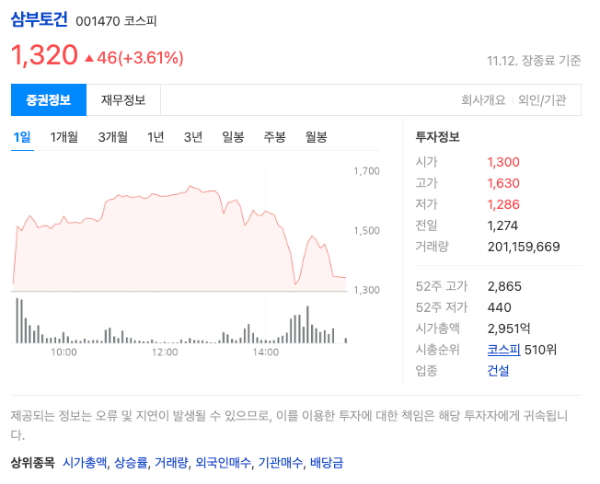The image size is (600, 484).
Task: Click the change value 46(+3.61%)
Action: 140,58
